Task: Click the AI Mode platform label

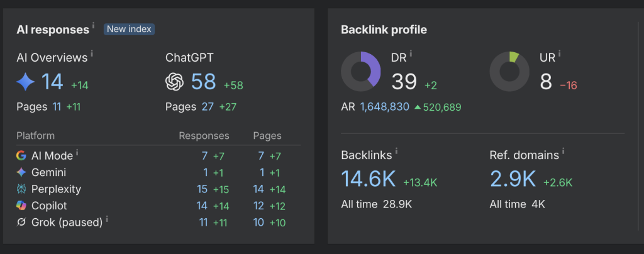Action: pyautogui.click(x=52, y=156)
